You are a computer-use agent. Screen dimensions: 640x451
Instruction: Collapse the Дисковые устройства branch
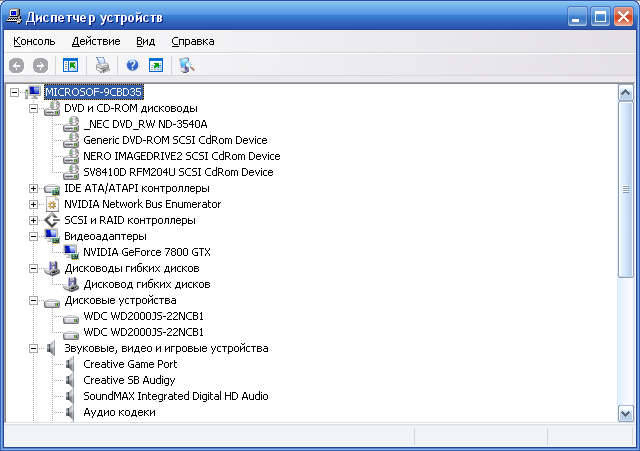click(x=33, y=300)
